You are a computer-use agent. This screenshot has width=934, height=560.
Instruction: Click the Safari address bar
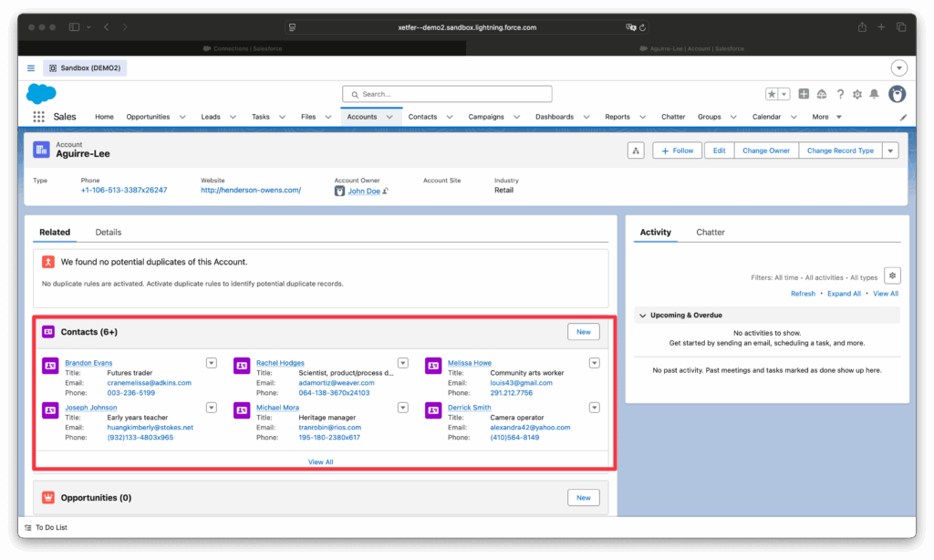pyautogui.click(x=467, y=27)
